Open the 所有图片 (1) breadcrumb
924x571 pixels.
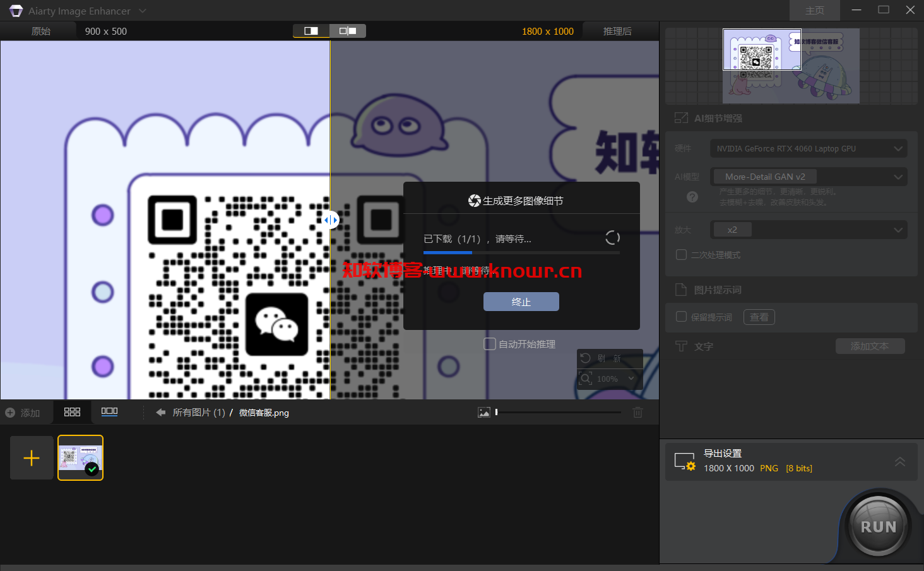(199, 412)
